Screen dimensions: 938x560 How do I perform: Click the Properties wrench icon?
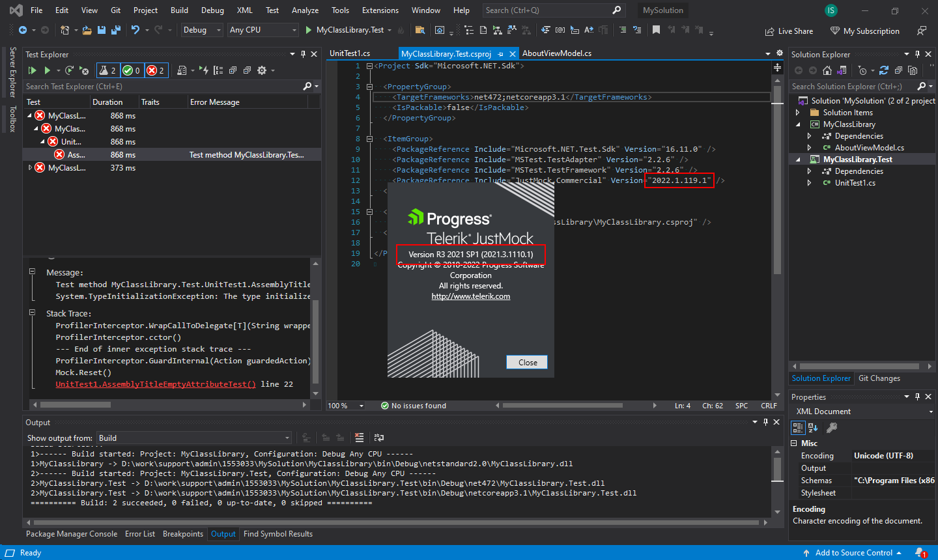[x=831, y=428]
